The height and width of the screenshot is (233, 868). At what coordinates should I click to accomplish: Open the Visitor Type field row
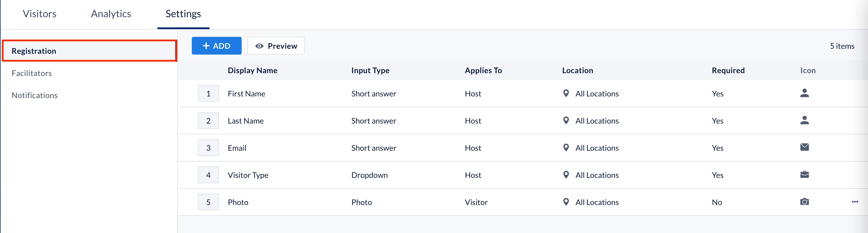[248, 175]
